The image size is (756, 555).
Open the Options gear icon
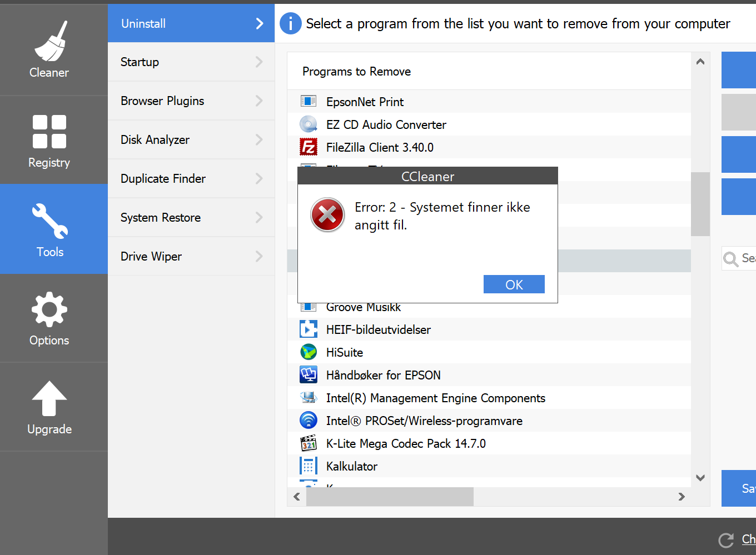point(49,309)
